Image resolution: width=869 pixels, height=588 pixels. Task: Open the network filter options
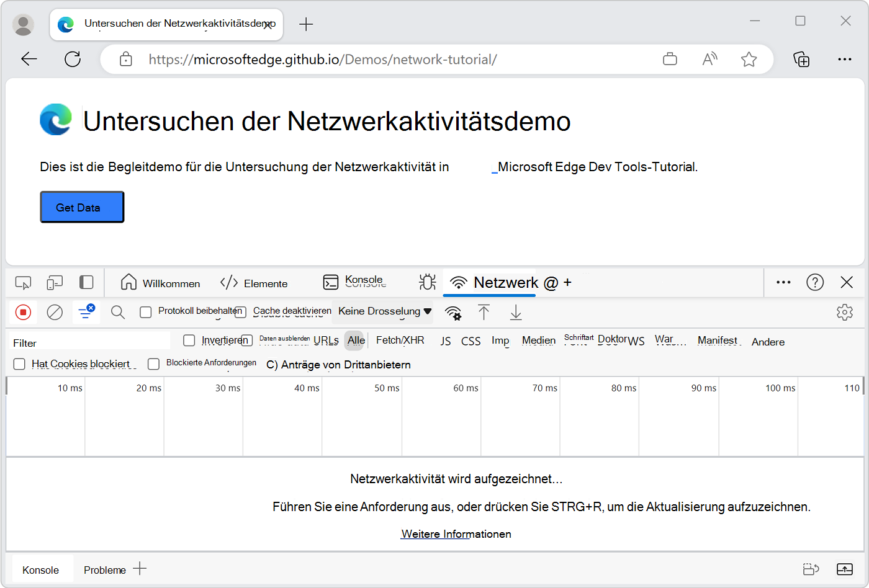pyautogui.click(x=86, y=312)
